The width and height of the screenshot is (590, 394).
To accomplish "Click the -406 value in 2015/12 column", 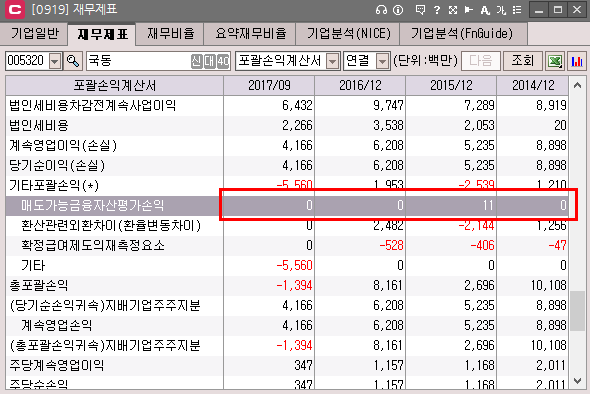I will coord(482,245).
